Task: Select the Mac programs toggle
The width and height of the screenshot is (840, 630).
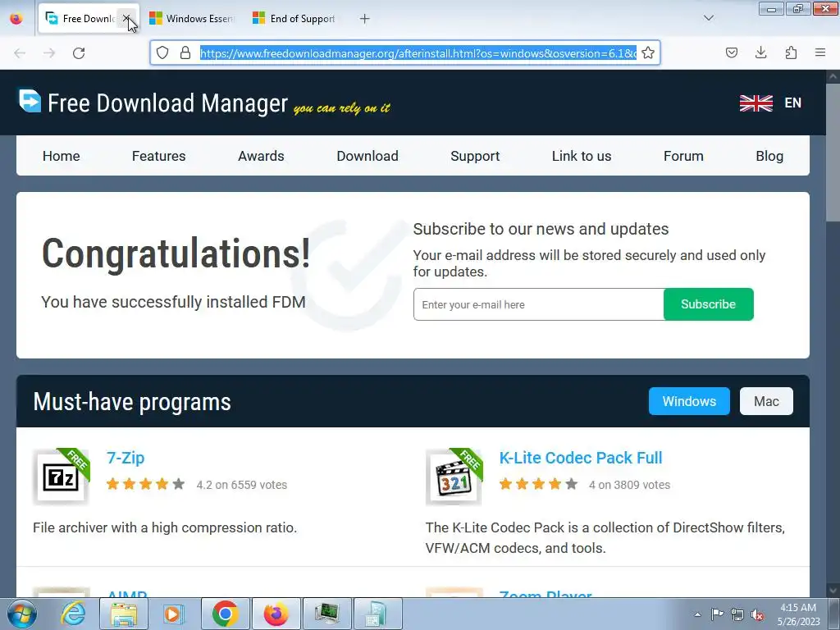Action: point(766,401)
